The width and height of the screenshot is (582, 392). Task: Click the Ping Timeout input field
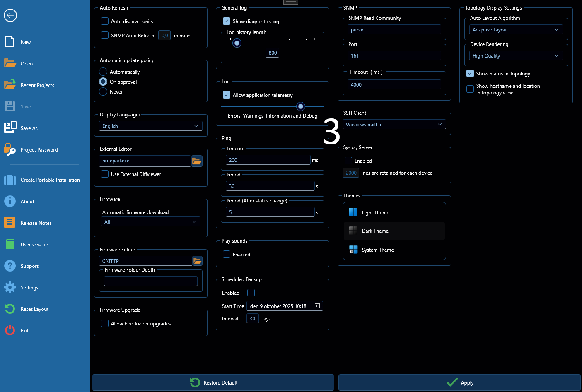[x=268, y=160]
